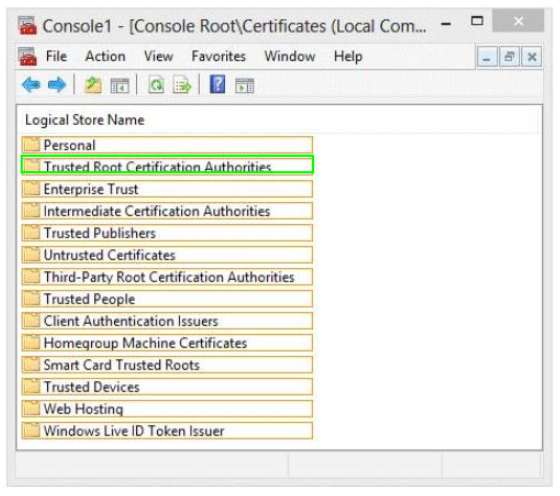Image resolution: width=560 pixels, height=496 pixels.
Task: Close the inner console child window
Action: [531, 57]
